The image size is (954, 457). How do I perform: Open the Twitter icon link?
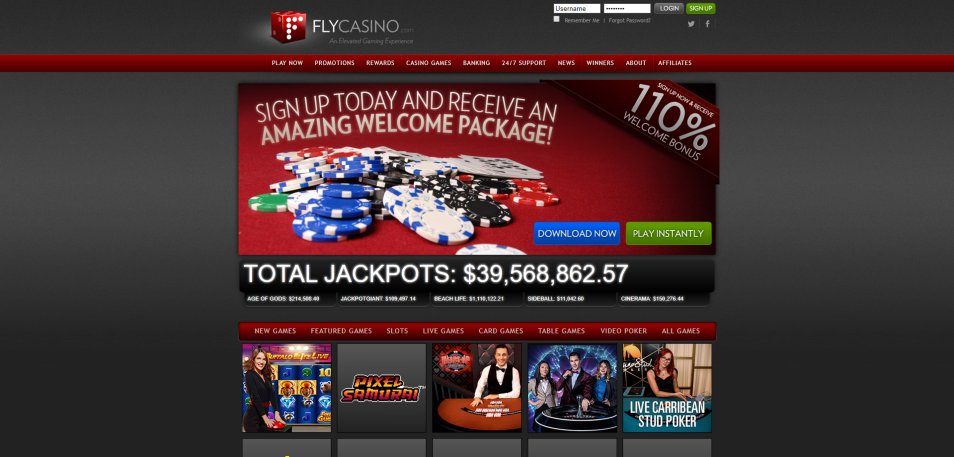click(x=691, y=24)
